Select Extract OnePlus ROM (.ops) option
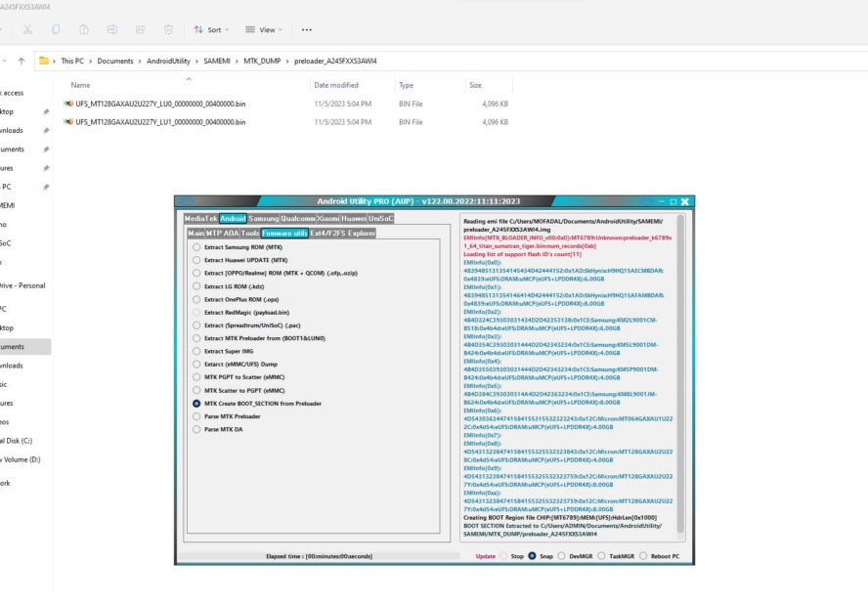Image resolution: width=868 pixels, height=606 pixels. (196, 299)
